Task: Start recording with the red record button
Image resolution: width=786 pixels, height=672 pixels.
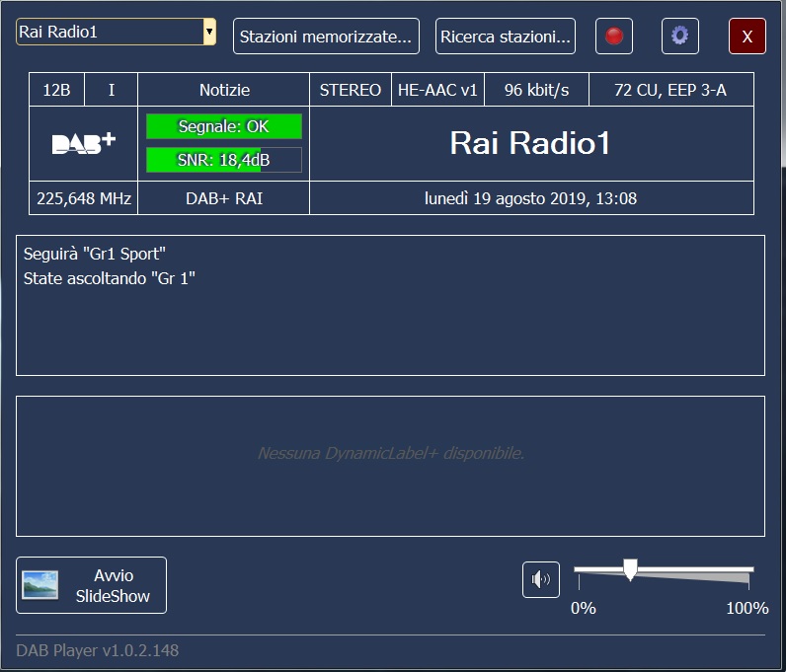Action: pyautogui.click(x=613, y=37)
